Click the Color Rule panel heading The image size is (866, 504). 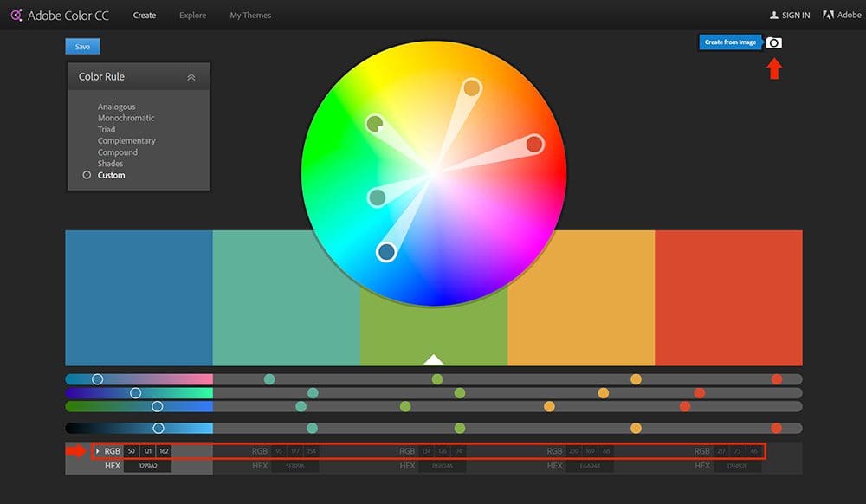point(101,77)
